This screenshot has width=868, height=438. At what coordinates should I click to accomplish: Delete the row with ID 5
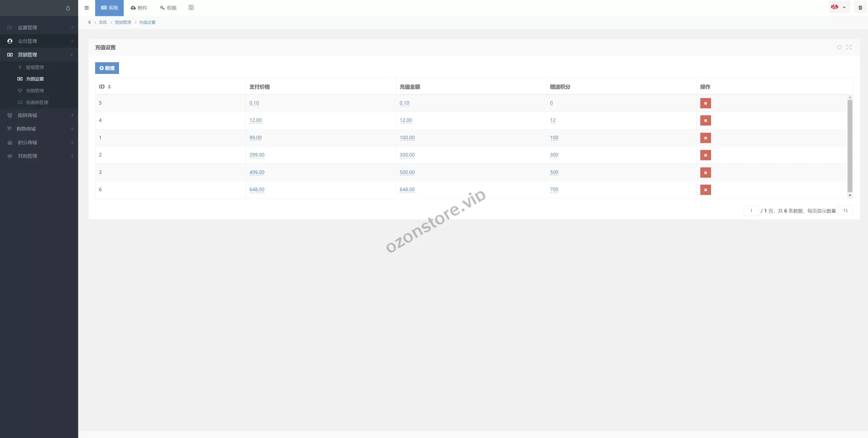pos(705,103)
